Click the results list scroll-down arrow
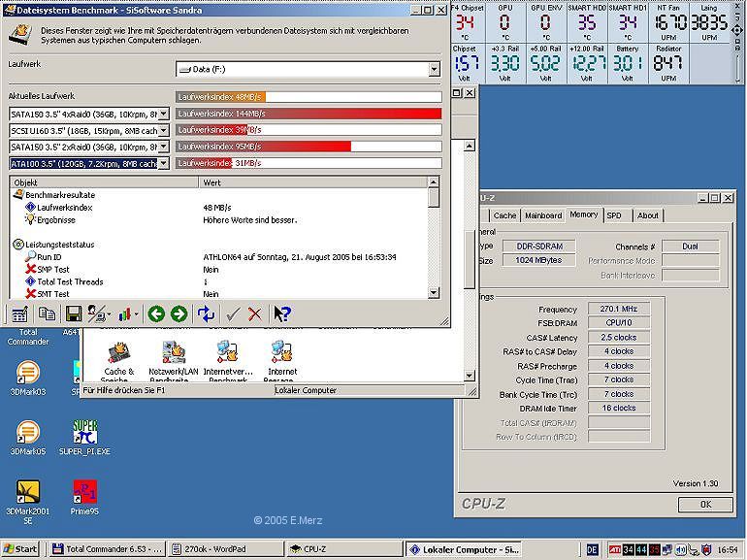747x560 pixels. pyautogui.click(x=434, y=293)
